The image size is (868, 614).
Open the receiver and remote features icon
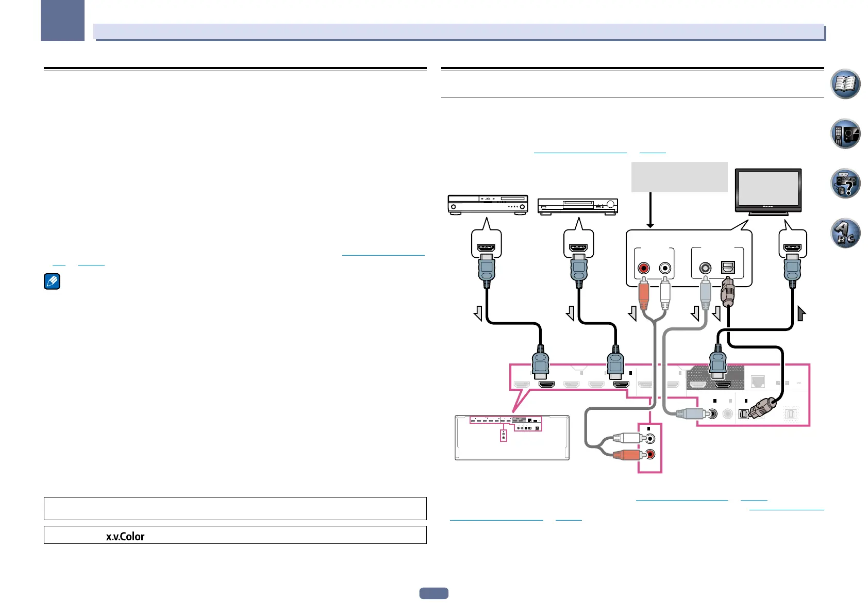846,134
